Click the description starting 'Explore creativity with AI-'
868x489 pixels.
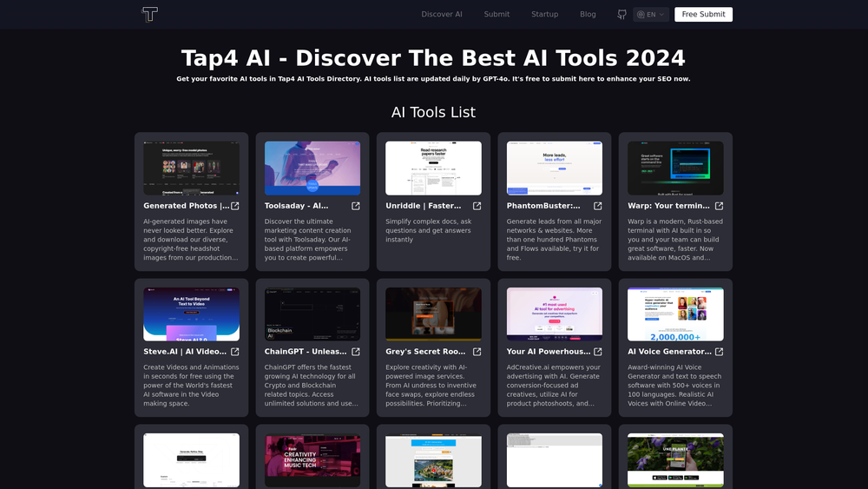pos(431,386)
